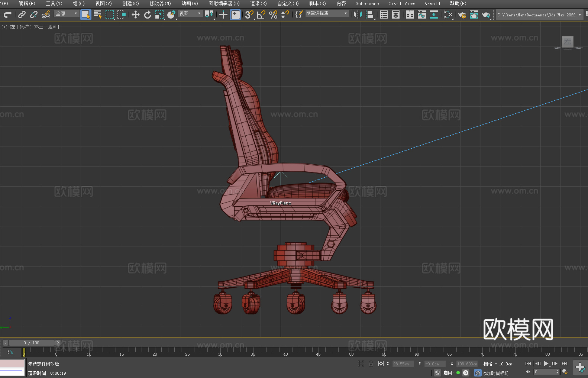The image size is (588, 378).
Task: Click the 添加时间标记 button
Action: click(x=495, y=373)
